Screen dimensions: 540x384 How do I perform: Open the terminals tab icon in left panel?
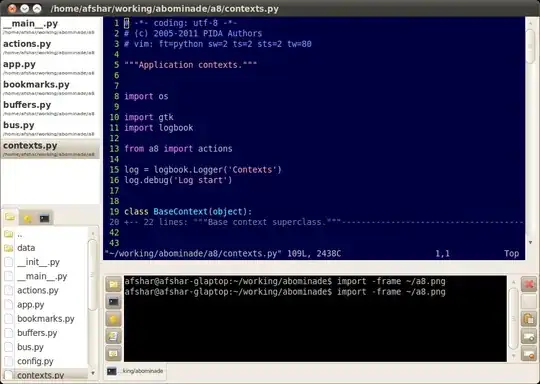[44, 218]
